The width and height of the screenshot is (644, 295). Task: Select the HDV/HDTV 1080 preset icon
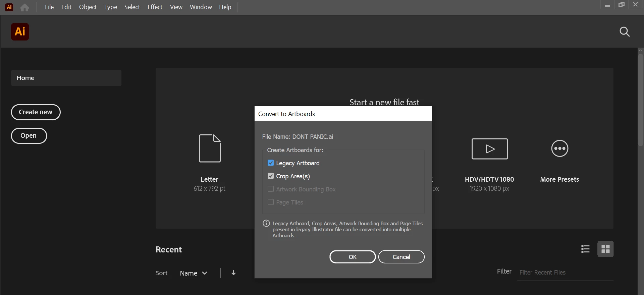[x=489, y=149]
